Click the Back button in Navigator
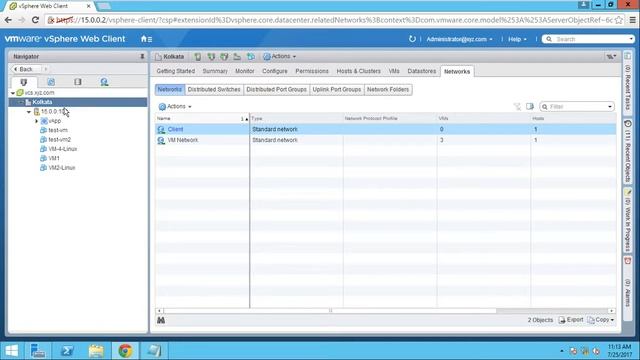This screenshot has height=360, width=640. pyautogui.click(x=25, y=69)
